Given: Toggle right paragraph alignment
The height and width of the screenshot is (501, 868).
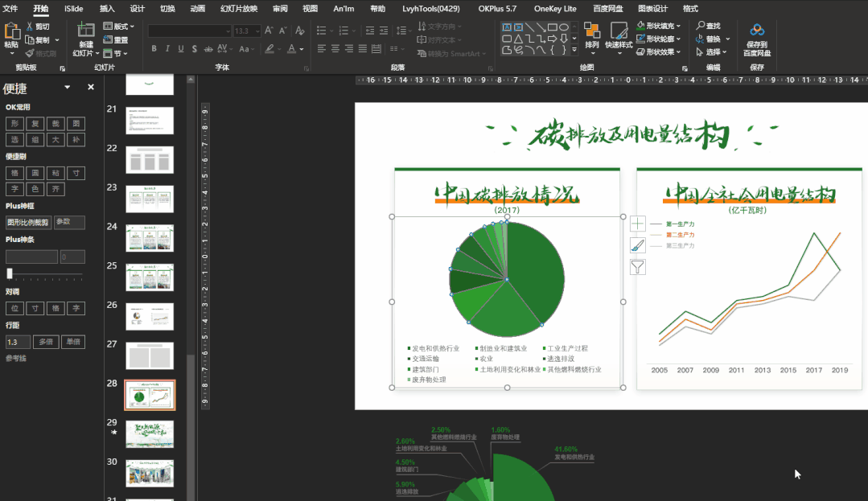Looking at the screenshot, I should [349, 49].
